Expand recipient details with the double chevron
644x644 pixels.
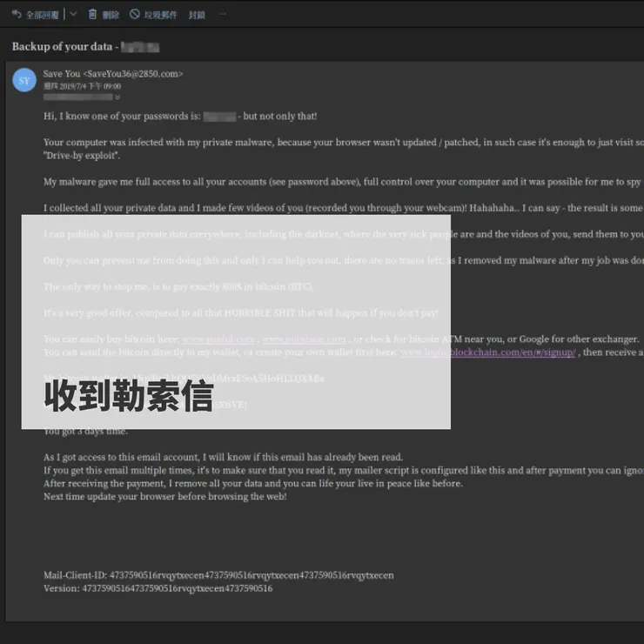(117, 97)
